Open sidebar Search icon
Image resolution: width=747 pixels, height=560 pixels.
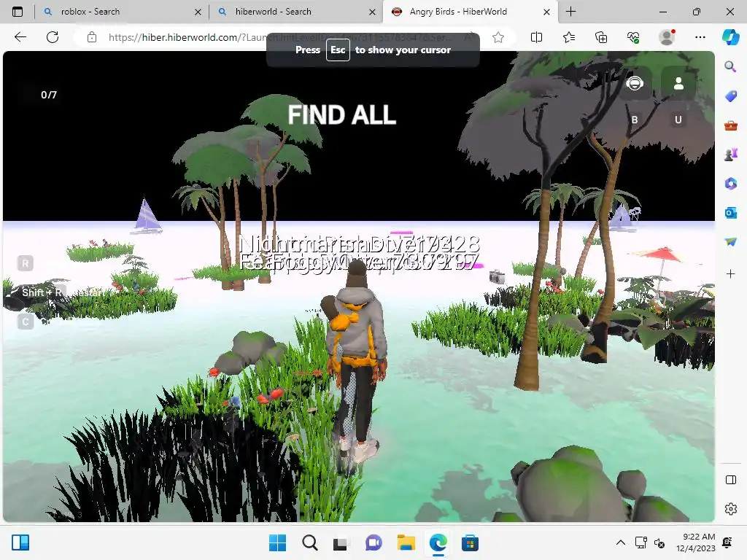click(x=730, y=66)
